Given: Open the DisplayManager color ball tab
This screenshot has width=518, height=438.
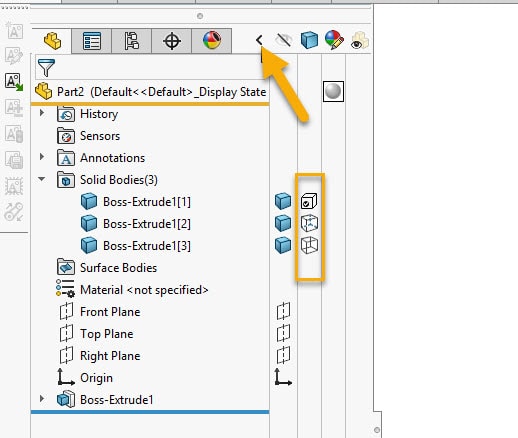Looking at the screenshot, I should click(212, 41).
